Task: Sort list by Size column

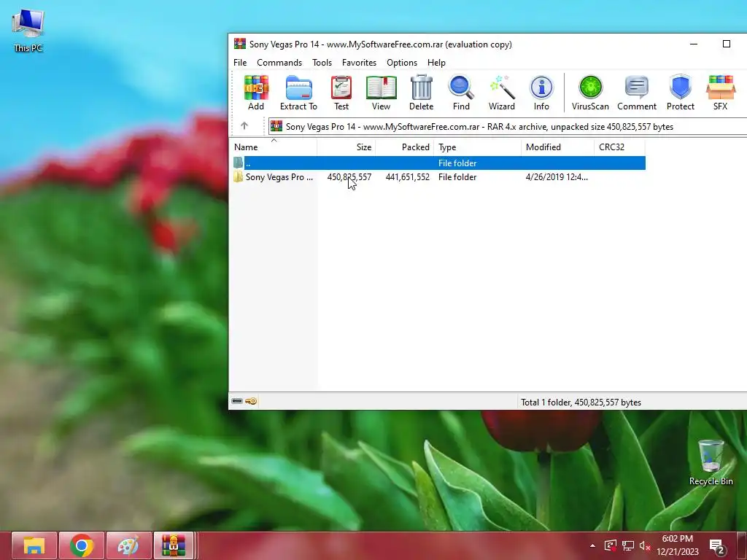Action: (347, 147)
